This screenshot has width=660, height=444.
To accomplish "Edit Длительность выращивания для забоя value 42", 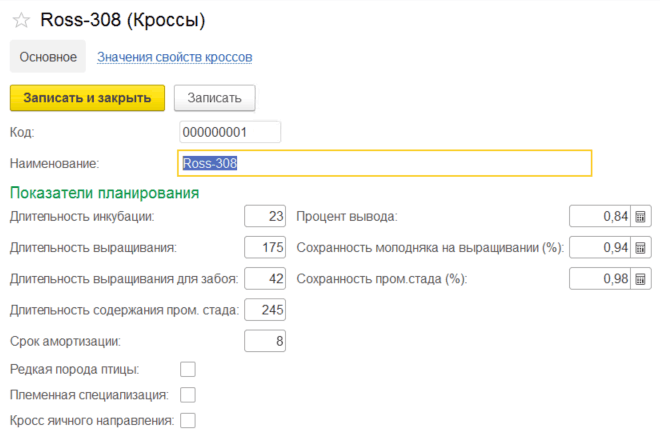I will (265, 279).
